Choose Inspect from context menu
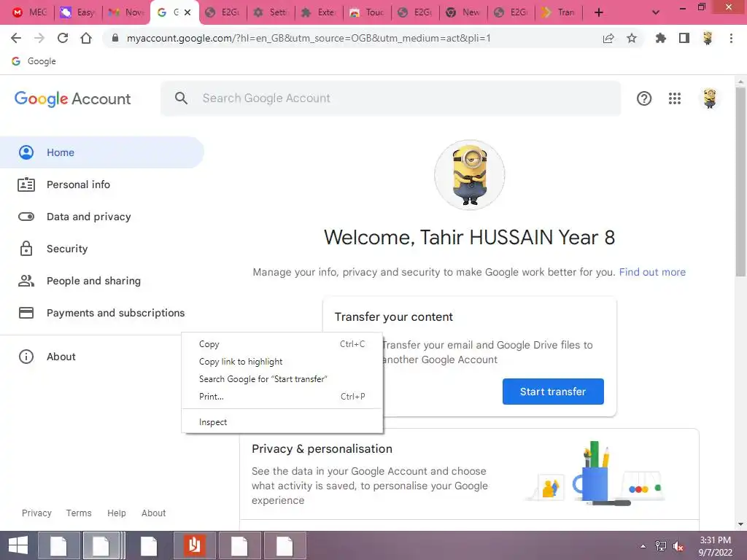 tap(282, 422)
